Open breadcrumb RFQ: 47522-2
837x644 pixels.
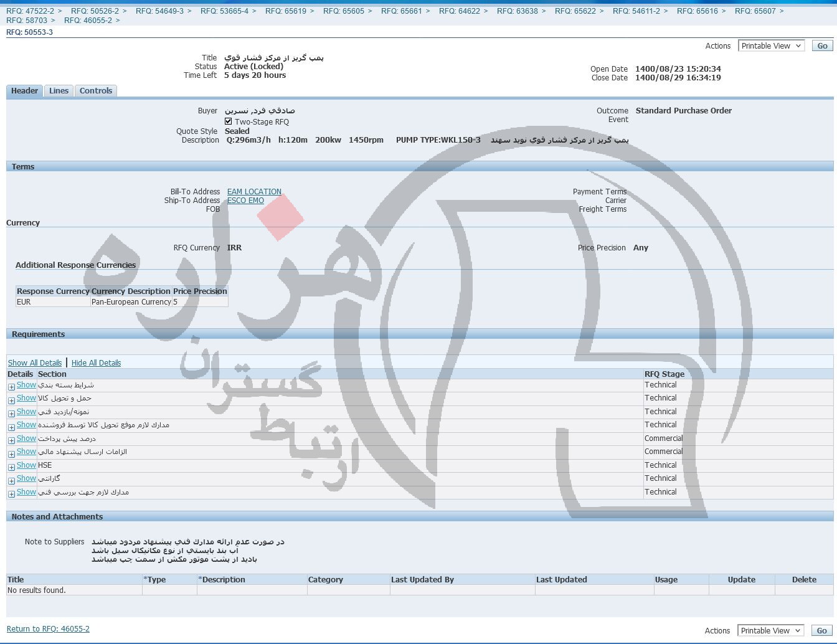pos(30,11)
